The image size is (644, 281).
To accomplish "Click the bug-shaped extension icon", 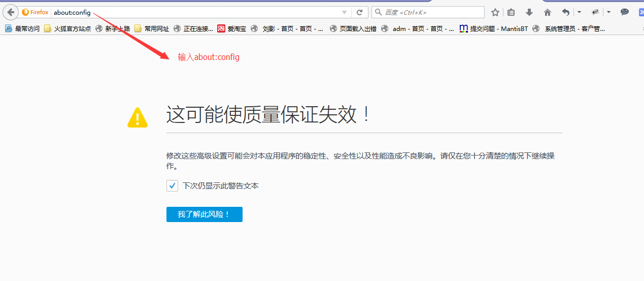I will (596, 12).
